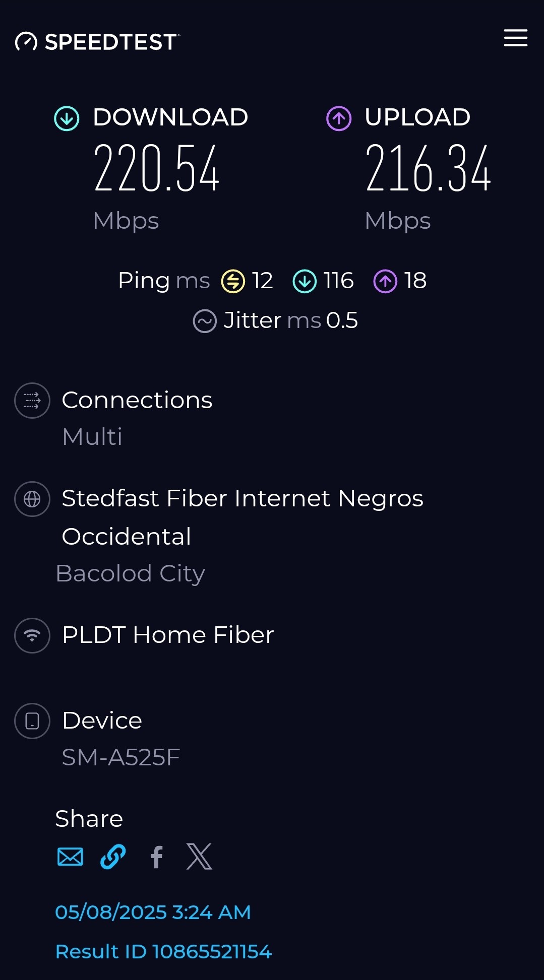Tap the Speedtest logo

(97, 42)
